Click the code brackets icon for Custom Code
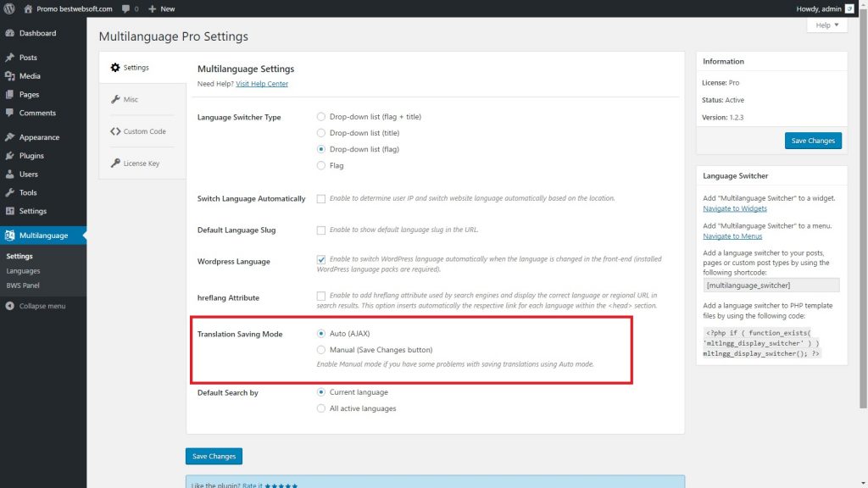Screen dimensions: 868x488 click(x=115, y=131)
